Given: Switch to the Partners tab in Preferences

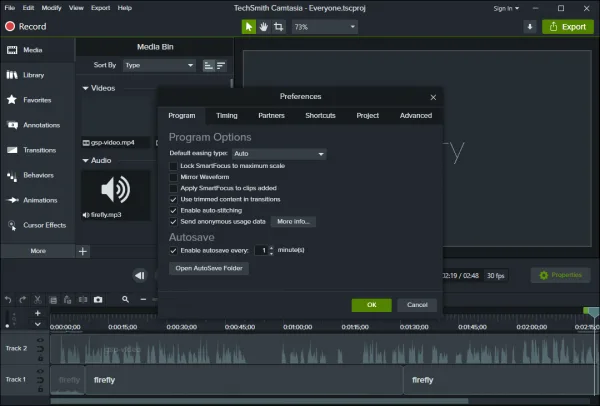Looking at the screenshot, I should 271,116.
